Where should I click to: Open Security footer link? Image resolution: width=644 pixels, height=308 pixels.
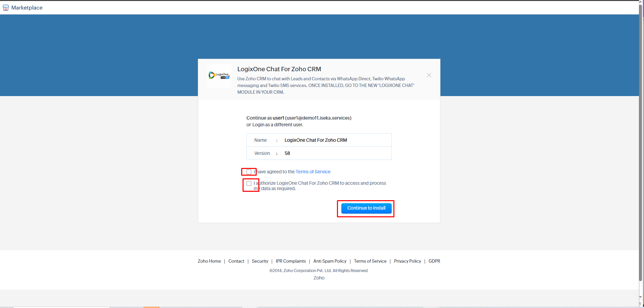pos(260,261)
